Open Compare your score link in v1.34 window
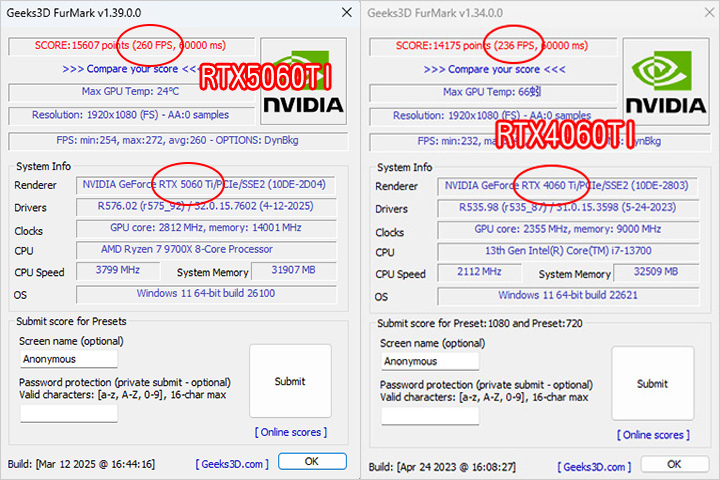Viewport: 720px width, 480px height. [x=494, y=69]
